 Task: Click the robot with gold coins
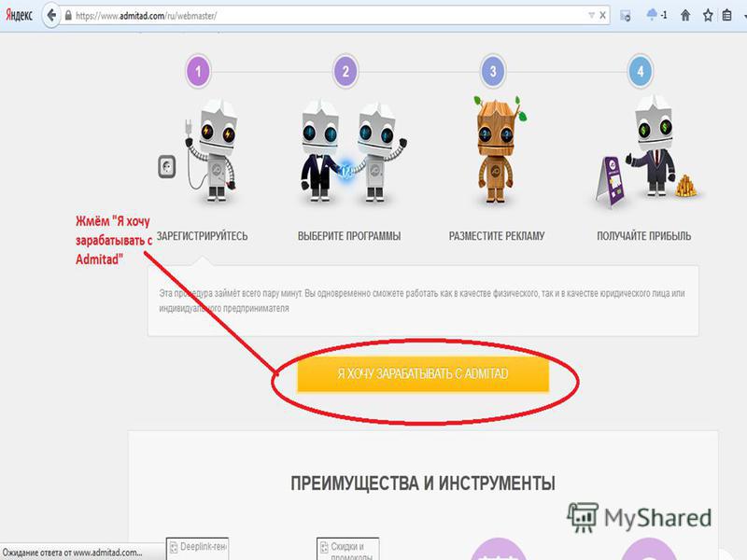click(x=645, y=151)
